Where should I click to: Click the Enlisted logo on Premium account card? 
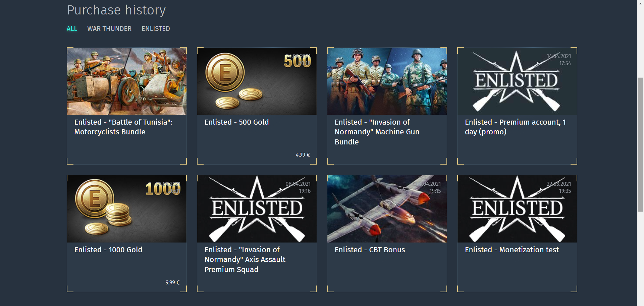pos(517,81)
